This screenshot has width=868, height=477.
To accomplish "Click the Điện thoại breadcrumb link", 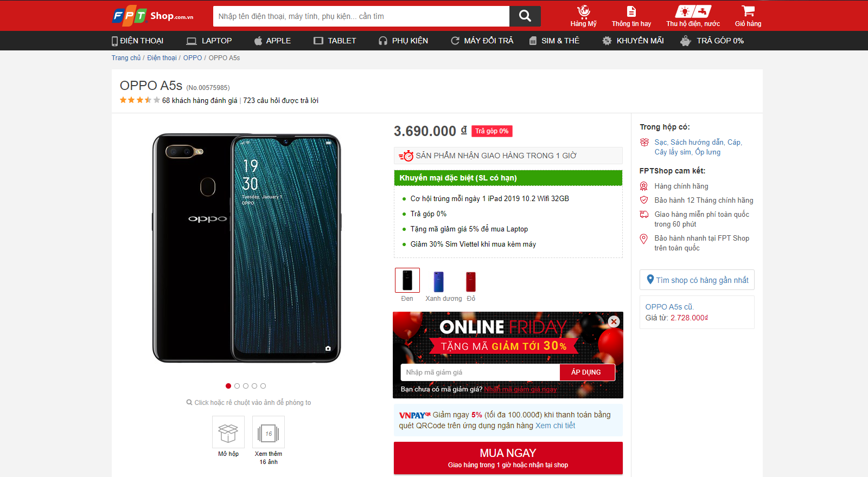I will click(x=162, y=58).
